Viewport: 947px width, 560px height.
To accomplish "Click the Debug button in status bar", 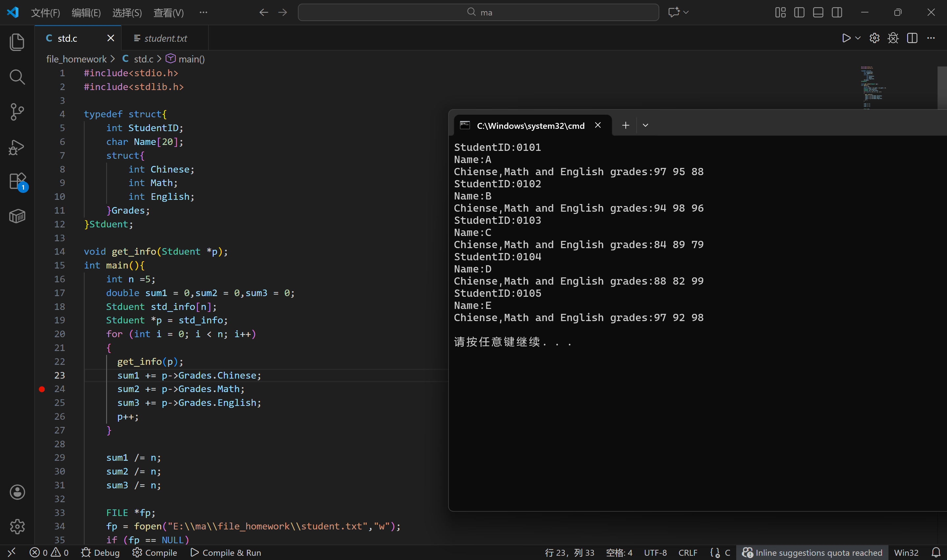I will click(x=100, y=552).
